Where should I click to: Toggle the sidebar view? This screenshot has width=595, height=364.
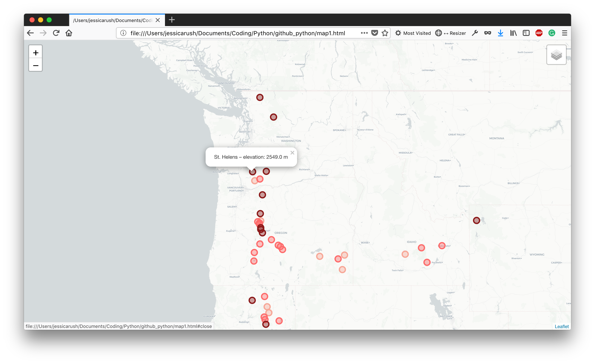[526, 33]
